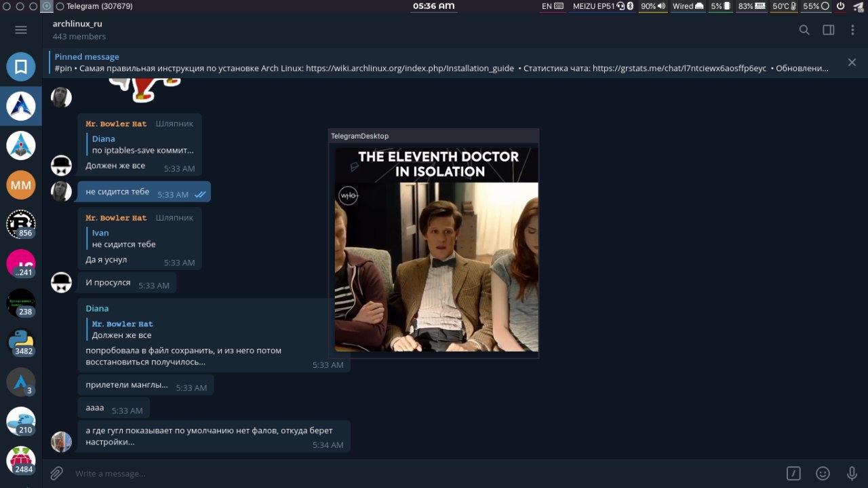Click the 5% disk usage indicator
The width and height of the screenshot is (868, 488).
click(x=721, y=6)
